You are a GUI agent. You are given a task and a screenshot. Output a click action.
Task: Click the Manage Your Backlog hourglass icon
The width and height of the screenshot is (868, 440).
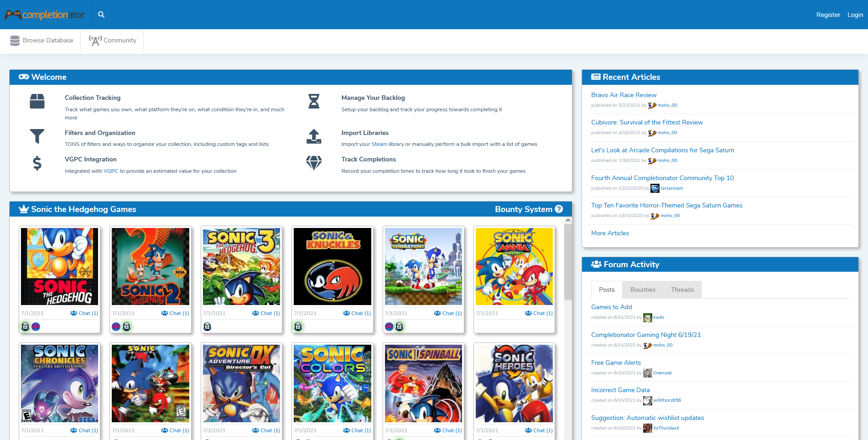click(x=313, y=101)
